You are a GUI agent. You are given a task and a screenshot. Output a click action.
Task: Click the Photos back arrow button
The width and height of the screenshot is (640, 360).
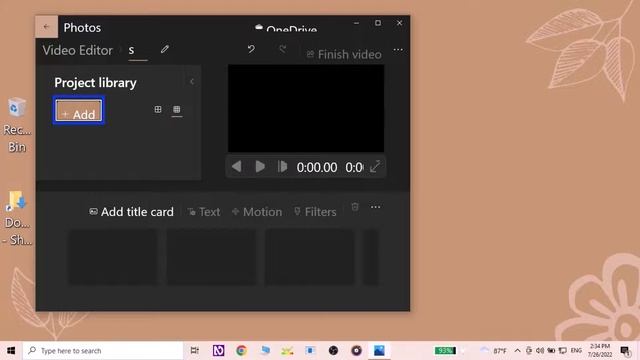tap(46, 27)
